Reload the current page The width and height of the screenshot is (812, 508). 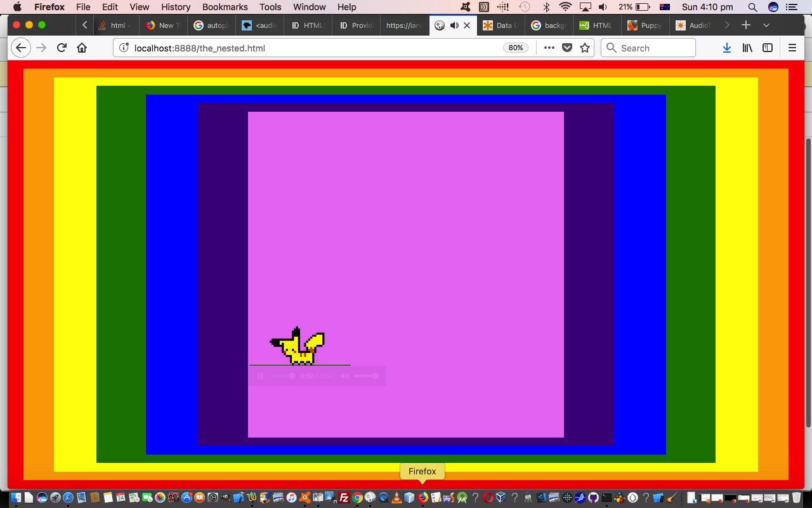click(x=62, y=48)
